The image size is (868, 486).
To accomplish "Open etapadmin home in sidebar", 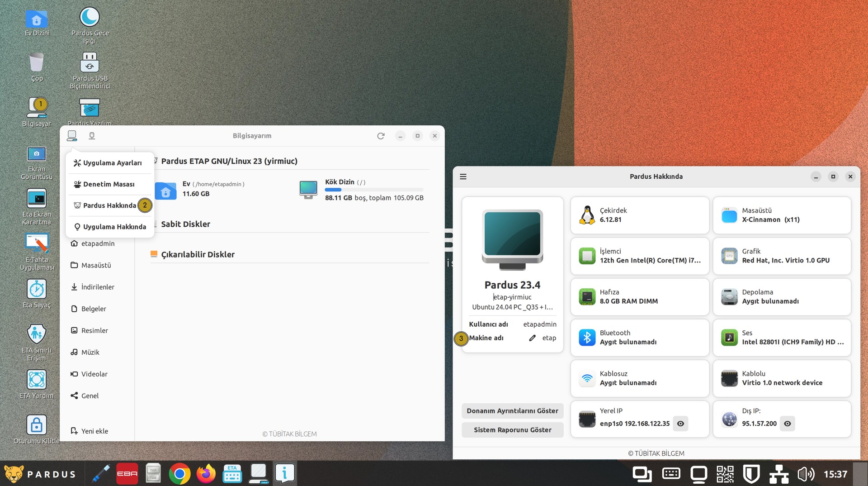I will (x=97, y=243).
